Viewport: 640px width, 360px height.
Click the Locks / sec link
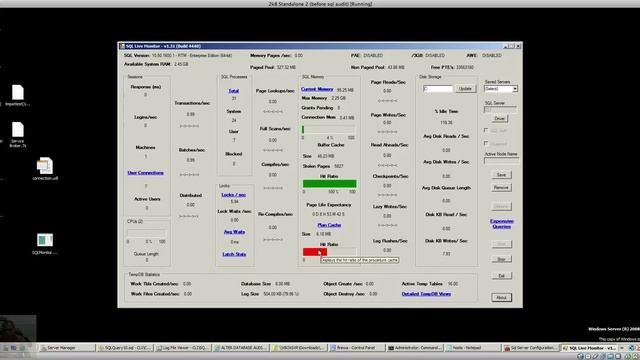[x=233, y=195]
